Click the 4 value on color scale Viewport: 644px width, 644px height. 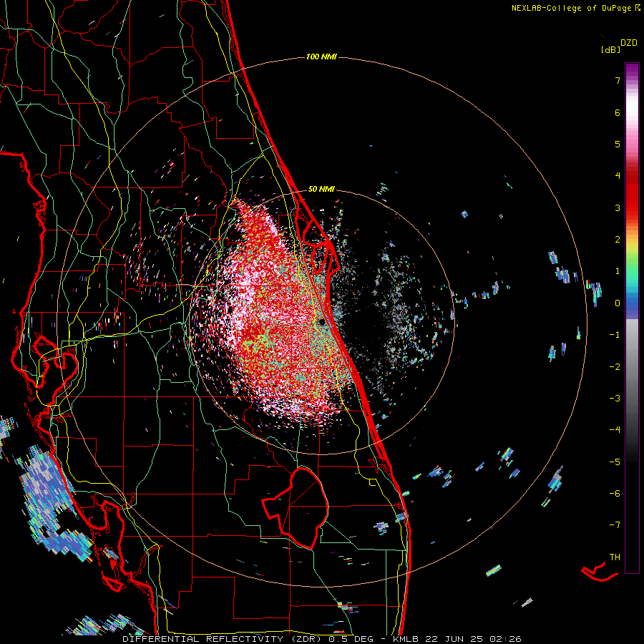pos(618,176)
